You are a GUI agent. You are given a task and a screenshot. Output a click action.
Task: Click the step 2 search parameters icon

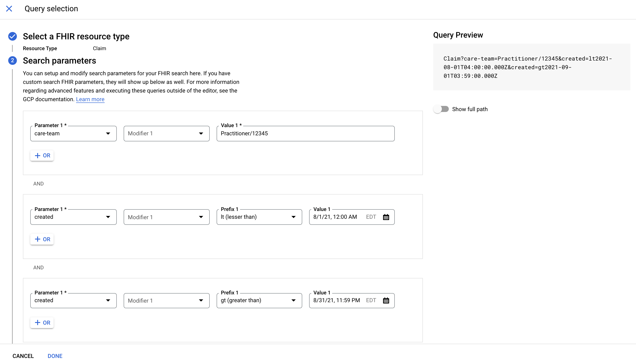pos(12,60)
